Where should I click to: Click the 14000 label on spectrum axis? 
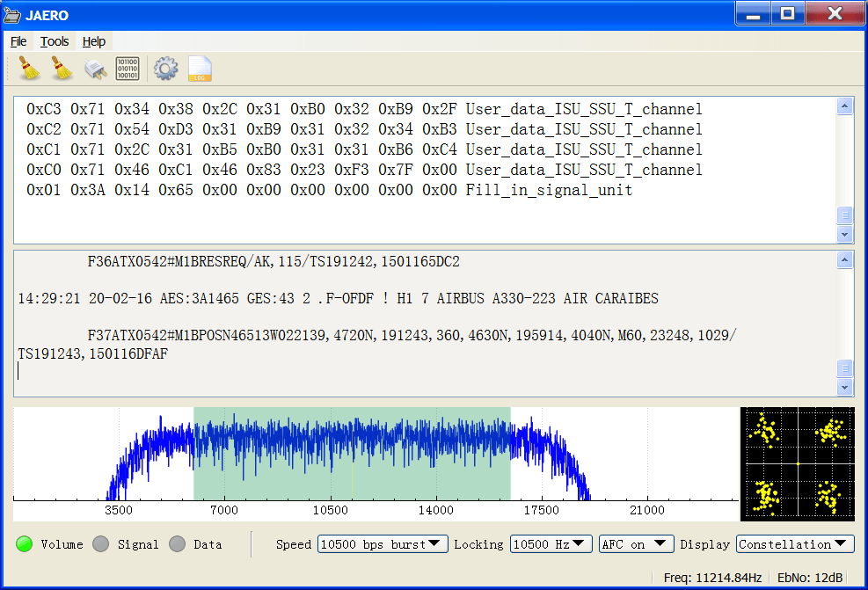435,510
